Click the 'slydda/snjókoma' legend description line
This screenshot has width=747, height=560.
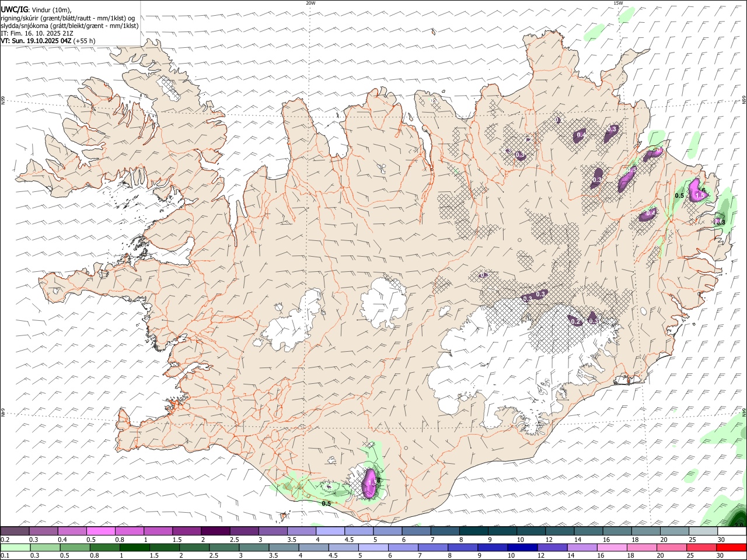69,26
